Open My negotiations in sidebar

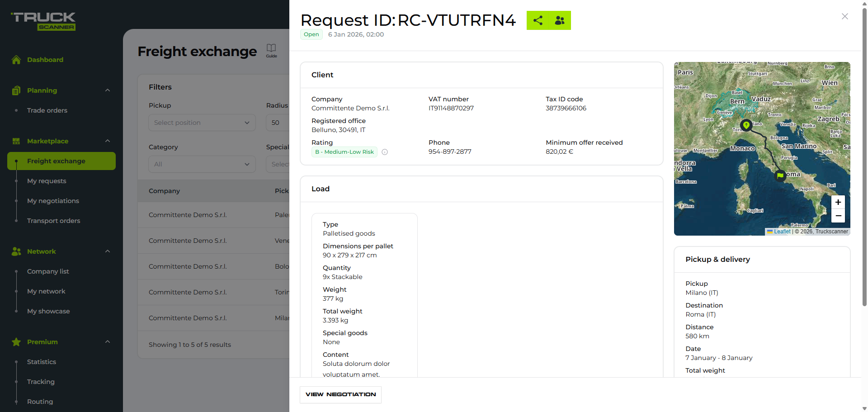(x=53, y=201)
